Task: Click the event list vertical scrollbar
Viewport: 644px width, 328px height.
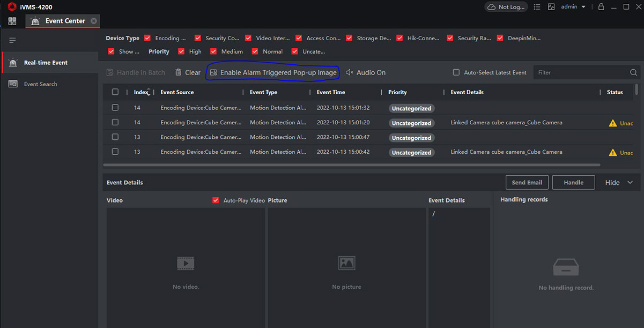Action: click(636, 89)
